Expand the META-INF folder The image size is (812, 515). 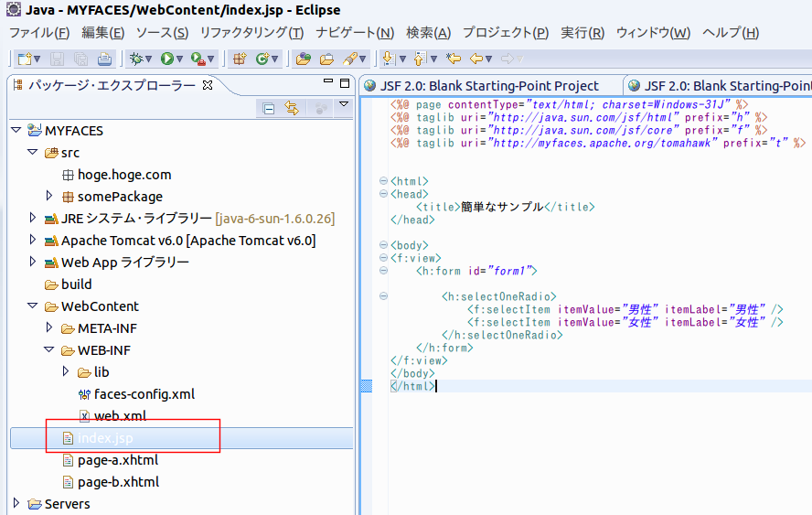click(x=49, y=327)
